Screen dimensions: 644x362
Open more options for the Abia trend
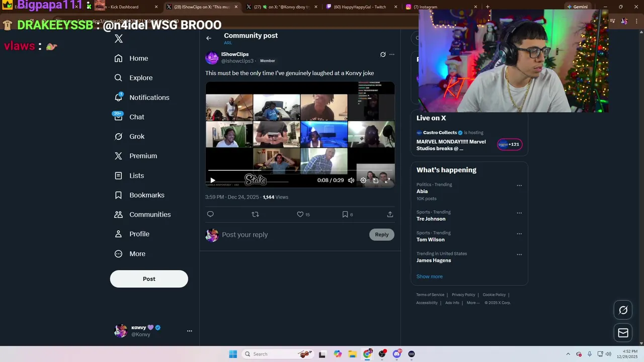click(x=519, y=186)
